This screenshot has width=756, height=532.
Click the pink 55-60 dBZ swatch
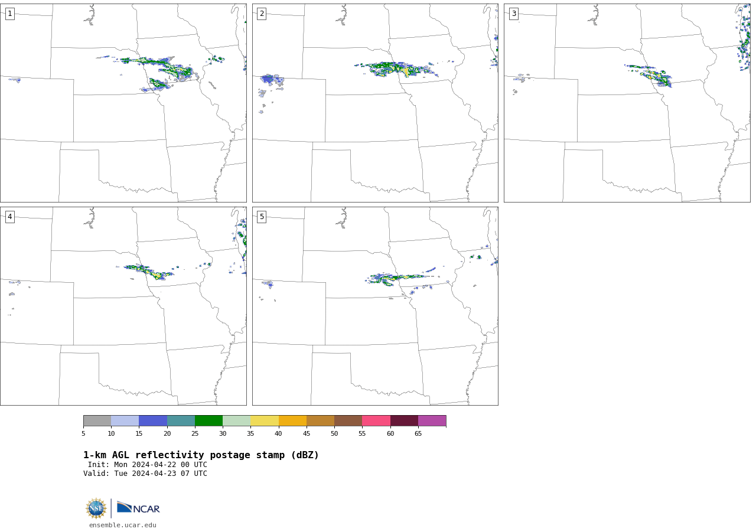pyautogui.click(x=376, y=420)
